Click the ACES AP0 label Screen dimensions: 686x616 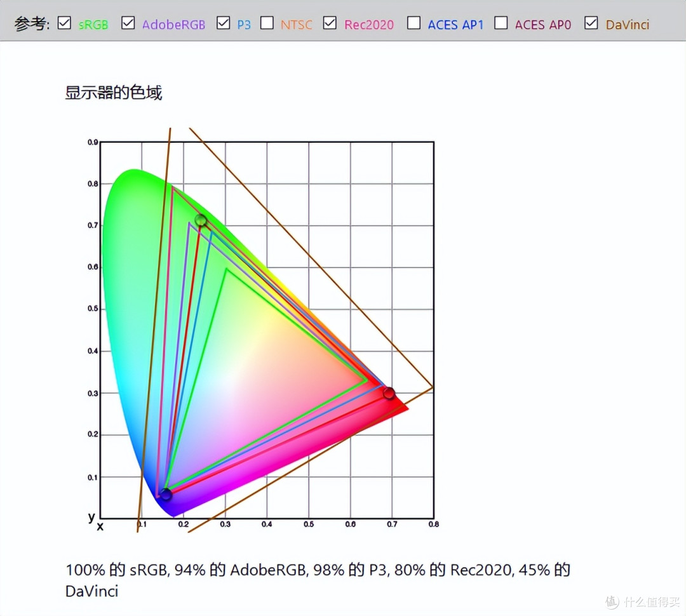coord(543,25)
